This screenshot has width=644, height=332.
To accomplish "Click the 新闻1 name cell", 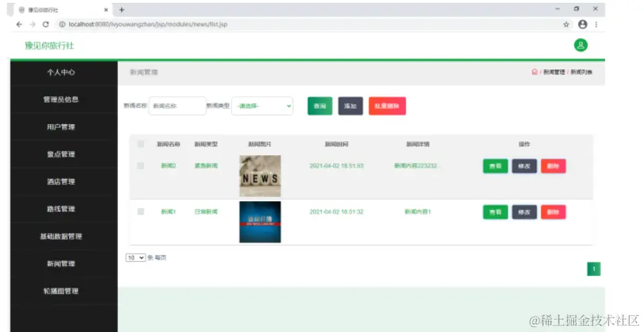I will 168,211.
